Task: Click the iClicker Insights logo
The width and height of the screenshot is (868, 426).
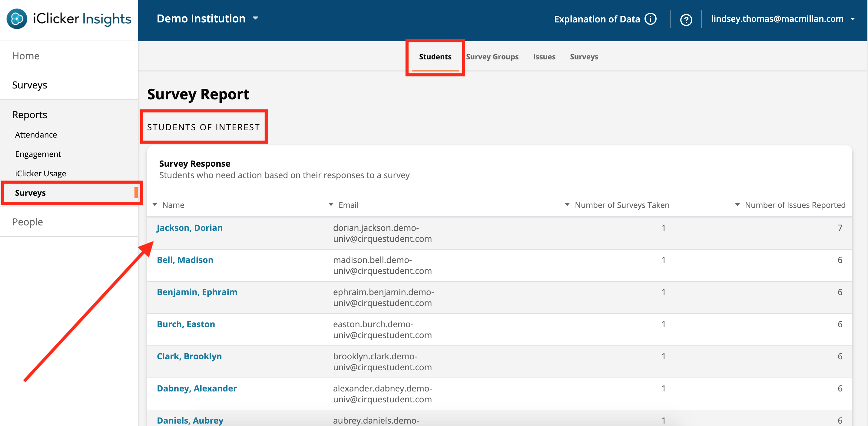Action: 68,19
